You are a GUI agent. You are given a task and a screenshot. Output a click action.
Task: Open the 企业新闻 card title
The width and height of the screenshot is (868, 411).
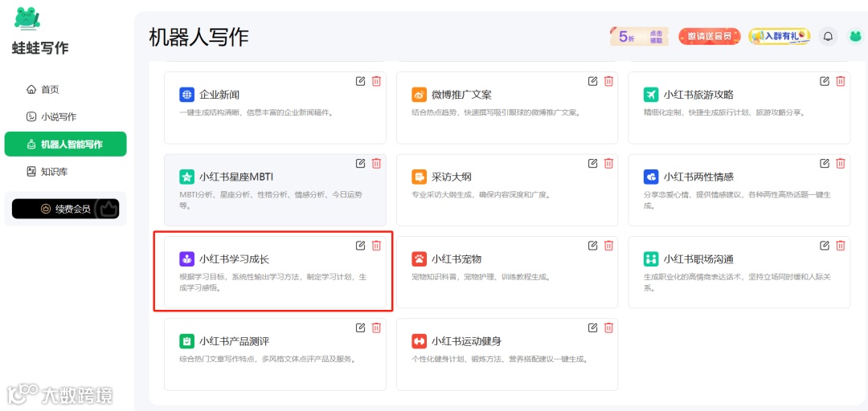[x=219, y=95]
